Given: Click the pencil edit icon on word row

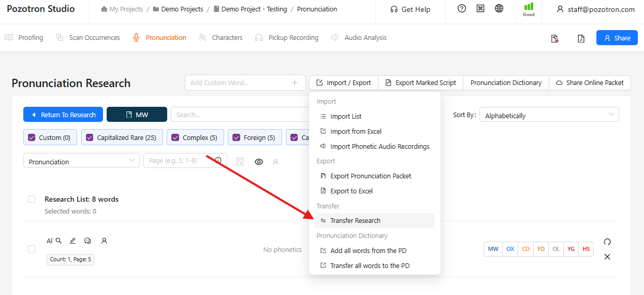Looking at the screenshot, I should coord(72,241).
